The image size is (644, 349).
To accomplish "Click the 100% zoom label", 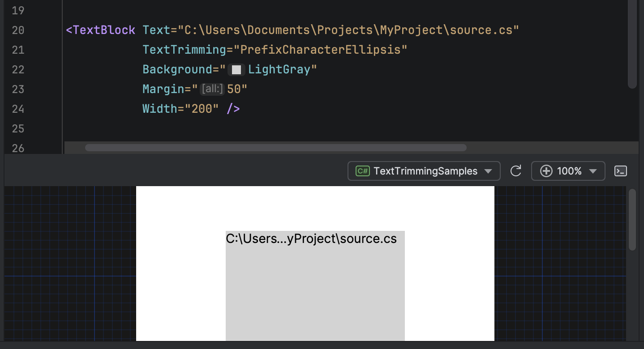I will point(569,171).
